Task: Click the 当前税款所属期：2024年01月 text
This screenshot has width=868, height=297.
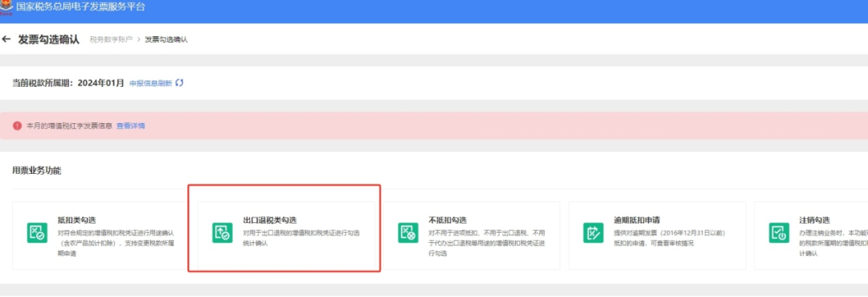Action: [68, 83]
